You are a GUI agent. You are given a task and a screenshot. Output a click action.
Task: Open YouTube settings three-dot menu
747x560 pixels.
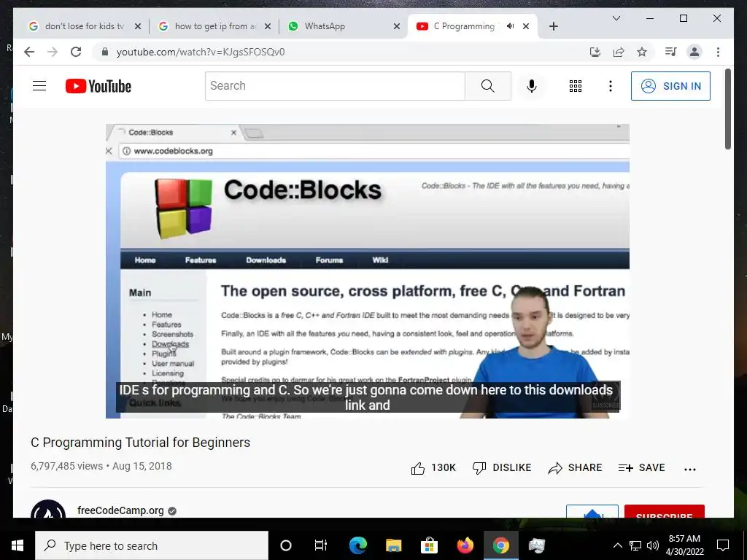610,86
